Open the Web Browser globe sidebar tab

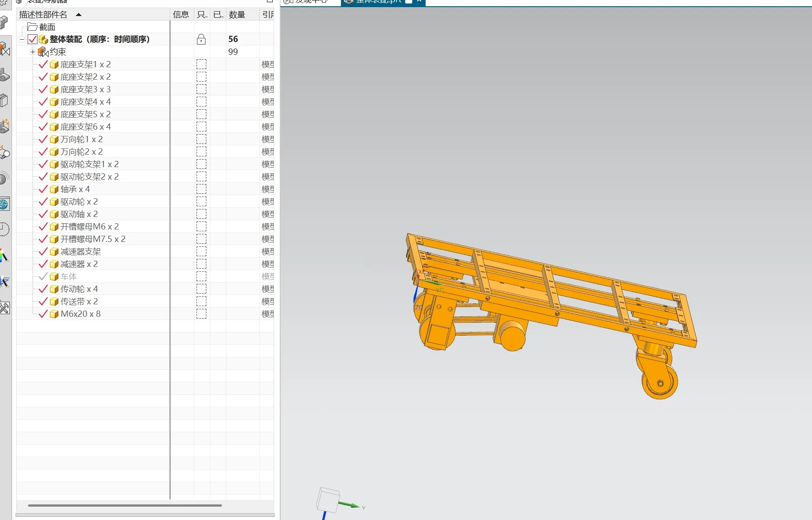[x=4, y=205]
